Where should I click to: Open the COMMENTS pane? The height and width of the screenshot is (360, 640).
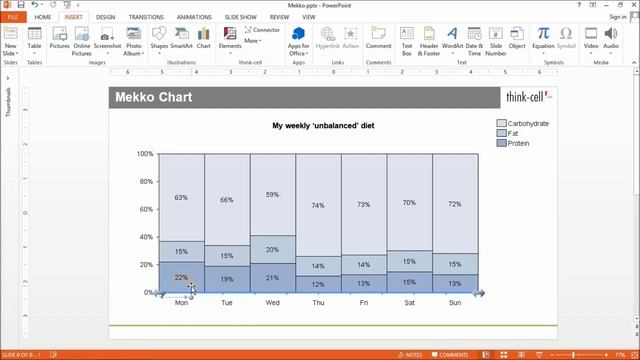tap(450, 355)
